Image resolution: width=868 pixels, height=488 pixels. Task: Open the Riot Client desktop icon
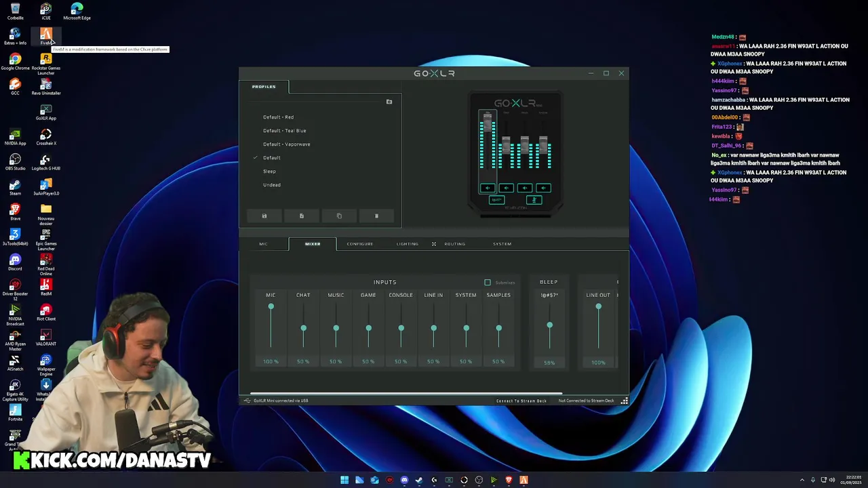pos(46,312)
